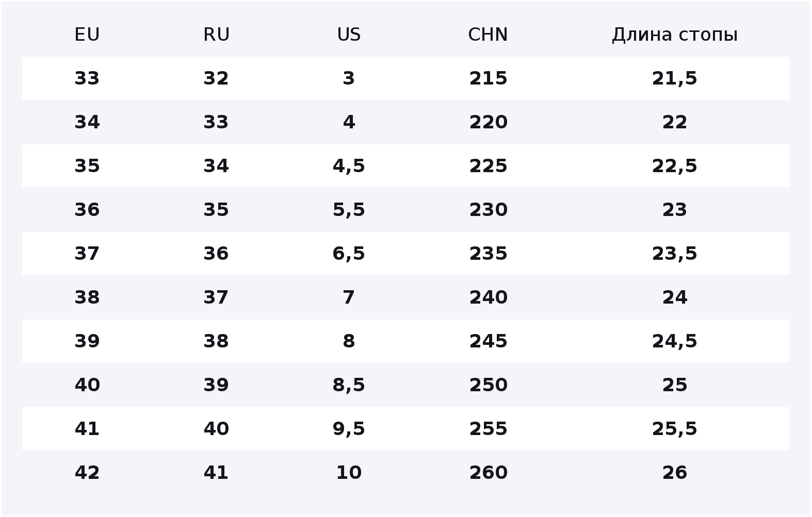Select US size 5,5 cell

349,210
